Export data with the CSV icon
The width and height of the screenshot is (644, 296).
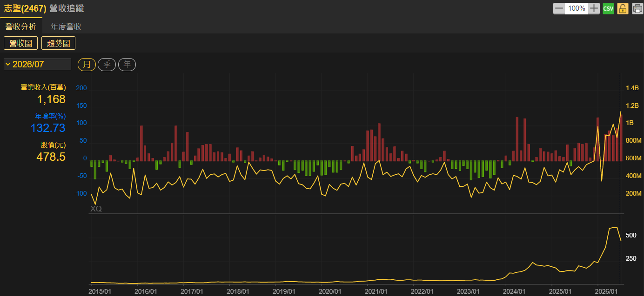coord(608,8)
